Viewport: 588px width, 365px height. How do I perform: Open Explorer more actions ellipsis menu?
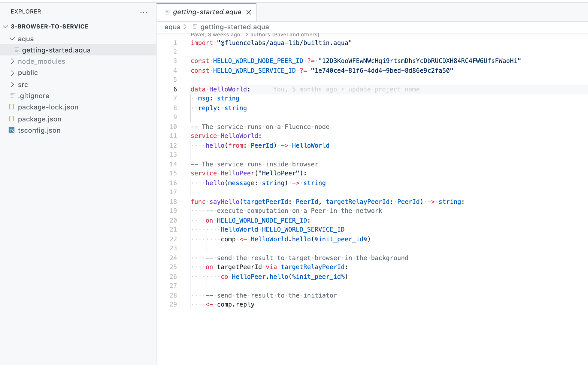[143, 12]
